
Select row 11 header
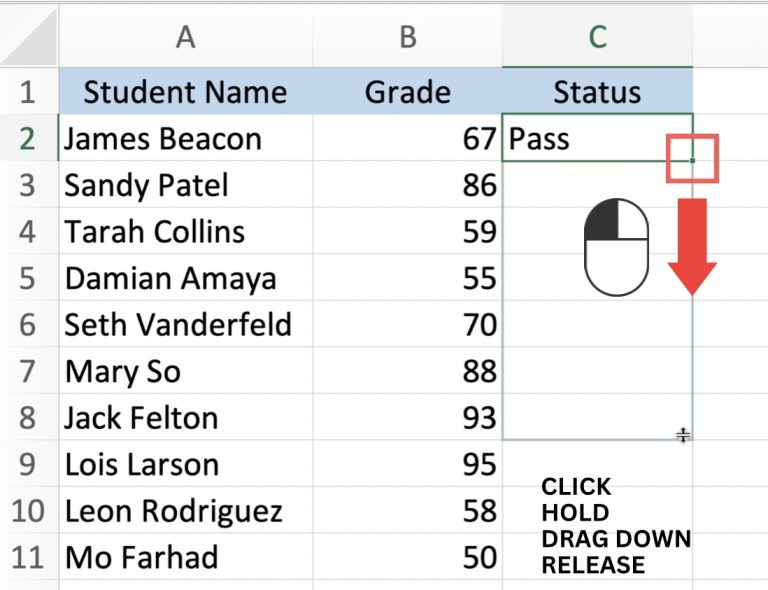point(29,557)
